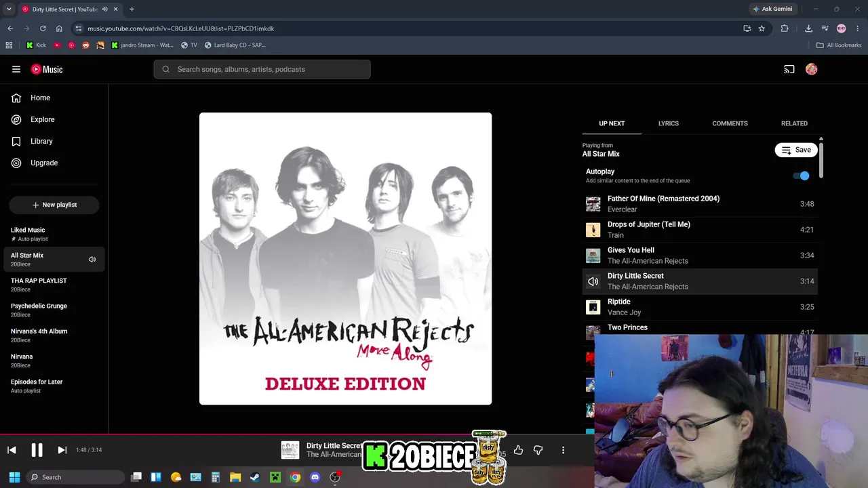Screen dimensions: 868x488
Task: Play Drops of Jupiter (Tell Me) from queue
Action: point(700,230)
